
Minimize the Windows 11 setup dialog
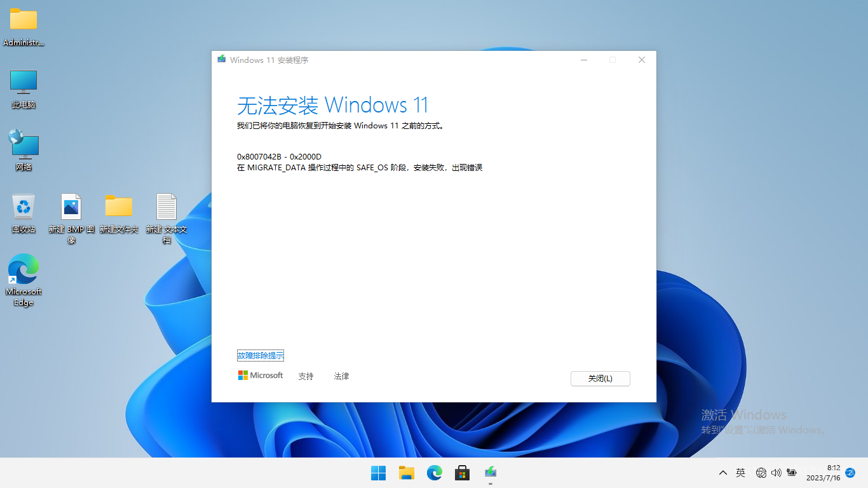[584, 60]
